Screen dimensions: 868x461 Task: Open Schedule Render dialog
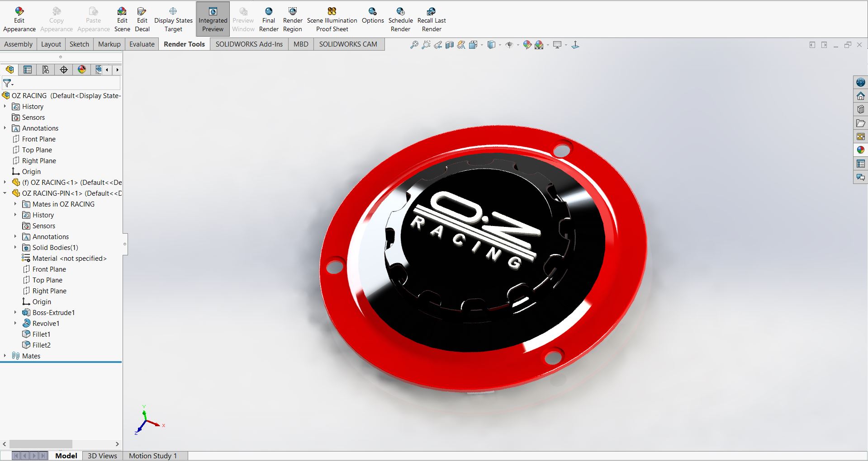(400, 19)
